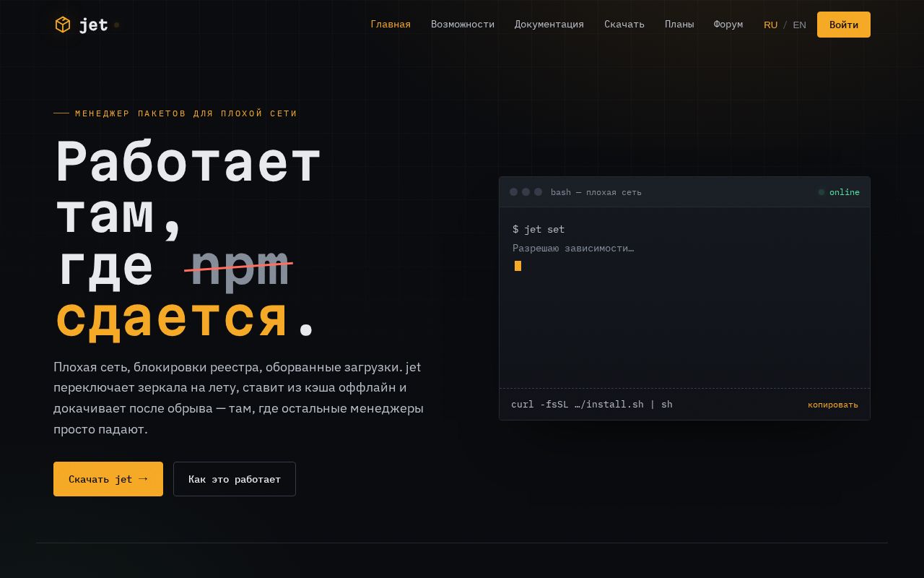Click the second terminal window dot
Viewport: 924px width, 578px height.
(x=526, y=192)
